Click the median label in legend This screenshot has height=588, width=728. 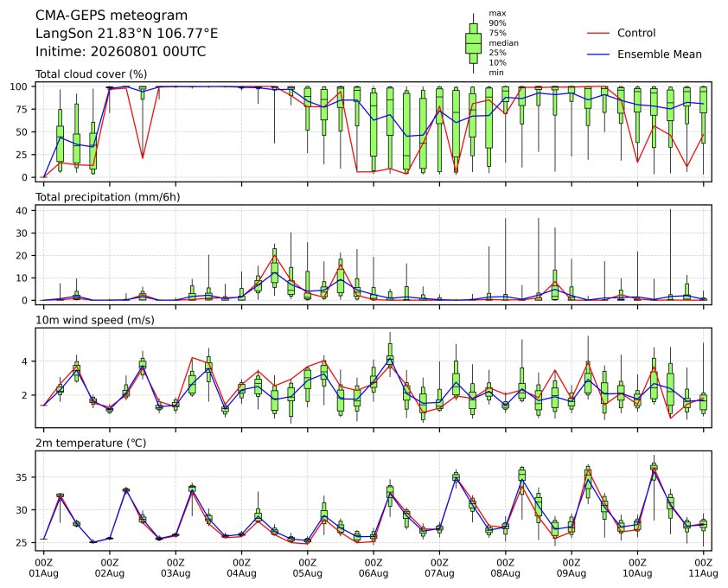pos(503,43)
